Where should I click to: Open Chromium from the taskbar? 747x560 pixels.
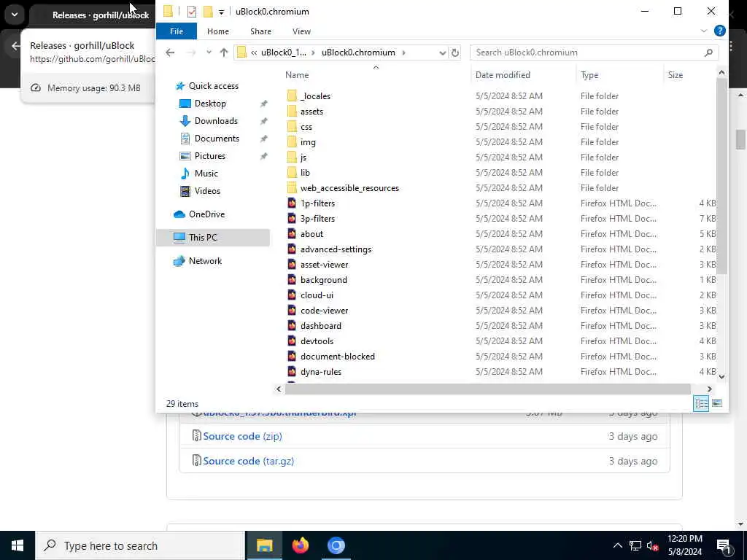click(336, 545)
